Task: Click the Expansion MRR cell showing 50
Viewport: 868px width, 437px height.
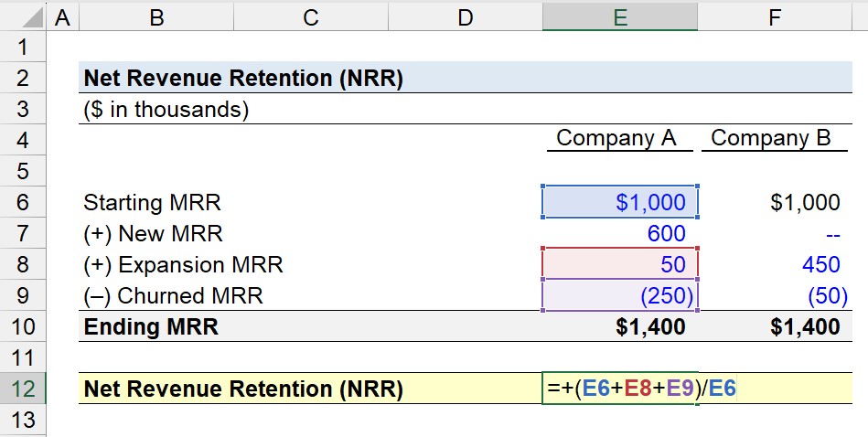Action: point(620,264)
